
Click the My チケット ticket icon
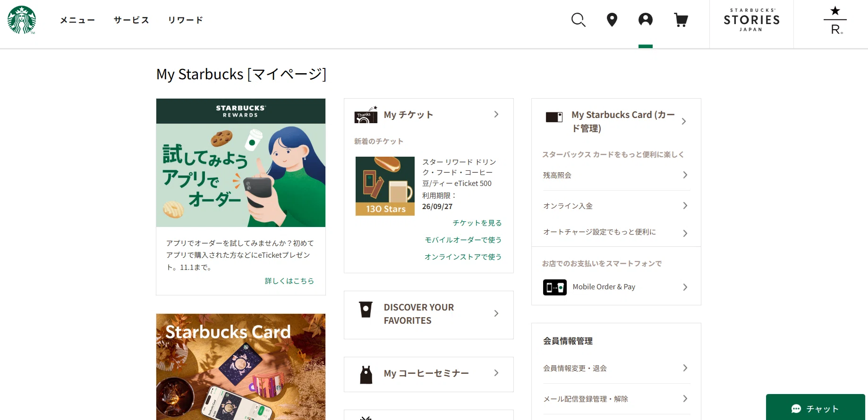point(366,115)
